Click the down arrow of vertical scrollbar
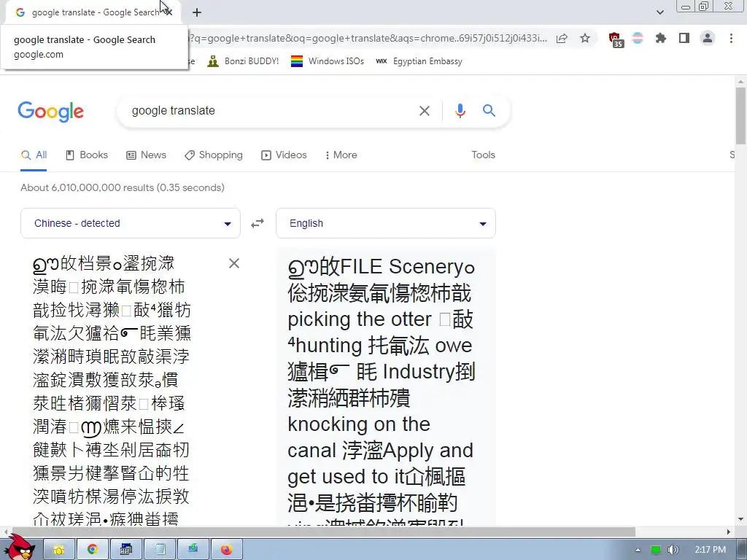The height and width of the screenshot is (560, 747). pos(740,519)
